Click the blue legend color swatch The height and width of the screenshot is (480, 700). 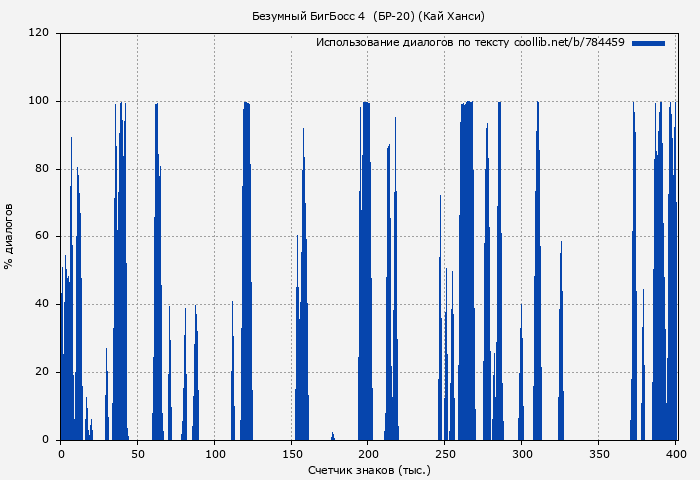pos(648,43)
